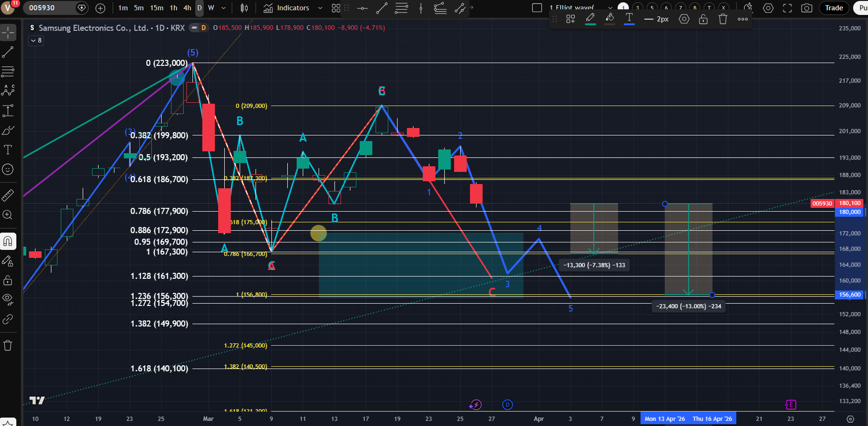This screenshot has width=868, height=426.
Task: Switch to the 4h timeframe
Action: [187, 8]
